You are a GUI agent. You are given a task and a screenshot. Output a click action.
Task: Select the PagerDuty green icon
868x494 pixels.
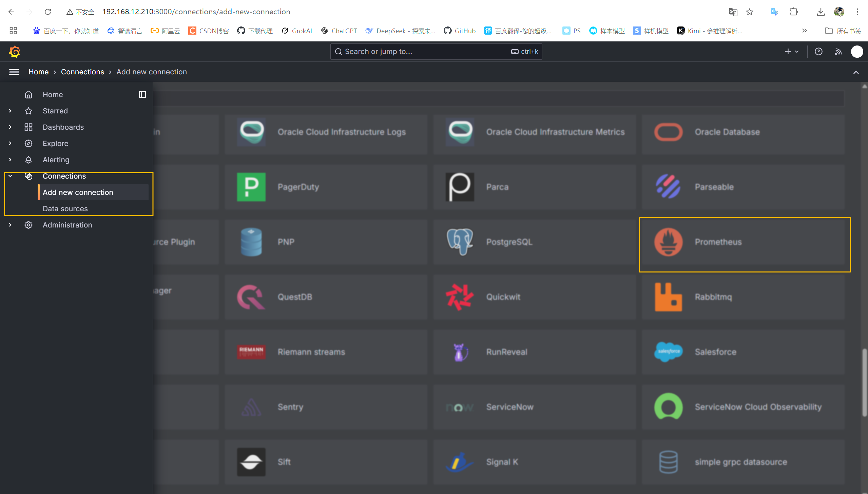[x=251, y=187]
